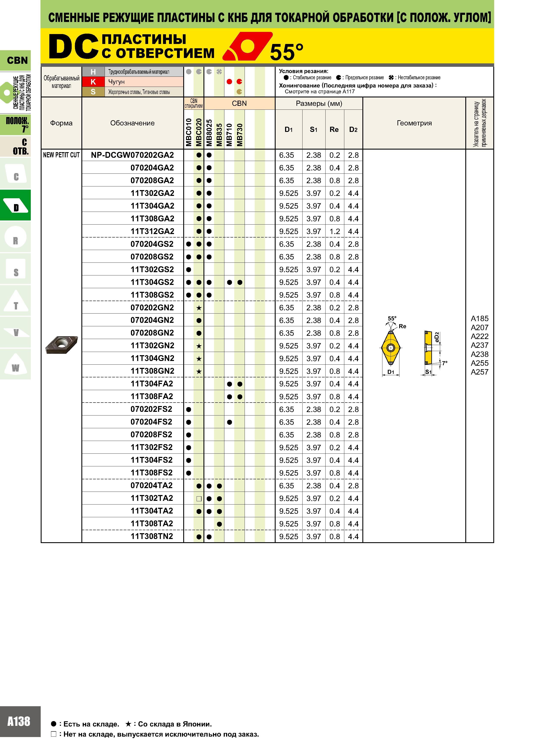Go to the V insert shape side tab
The image size is (534, 756).
coord(16,332)
